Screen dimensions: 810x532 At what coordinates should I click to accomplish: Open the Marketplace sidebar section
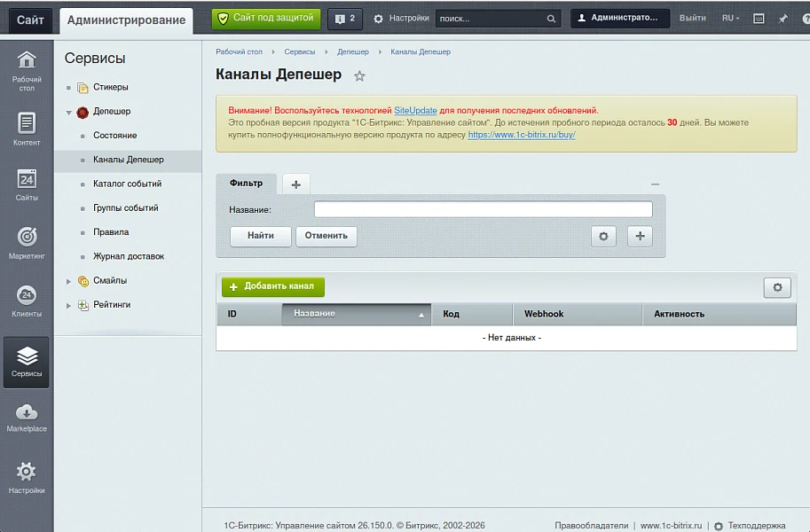click(x=27, y=418)
